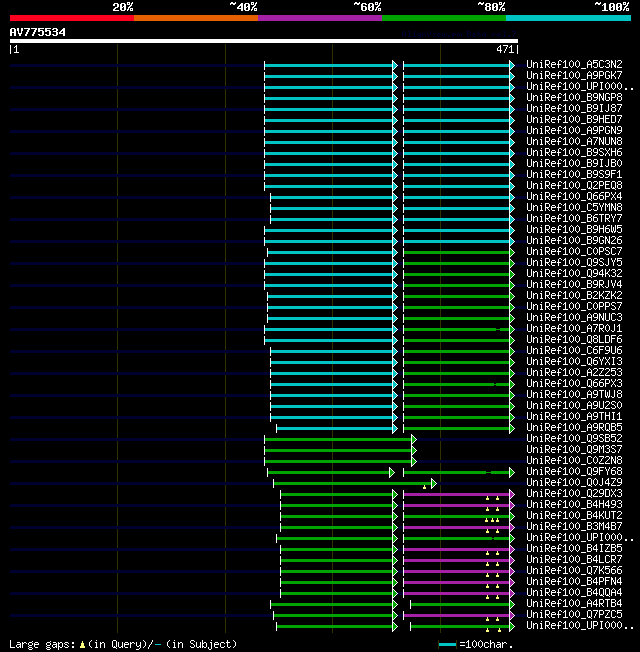Open hit UniRef100_Q7K566

click(574, 570)
